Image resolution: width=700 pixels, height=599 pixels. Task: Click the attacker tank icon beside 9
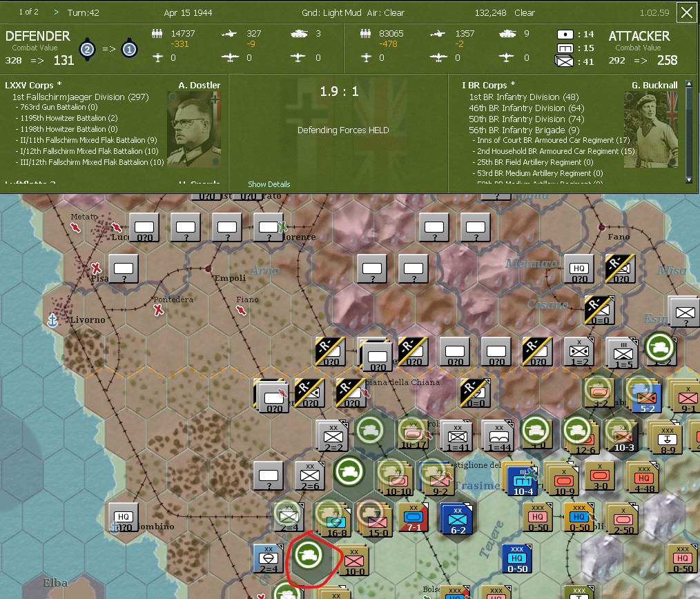507,34
